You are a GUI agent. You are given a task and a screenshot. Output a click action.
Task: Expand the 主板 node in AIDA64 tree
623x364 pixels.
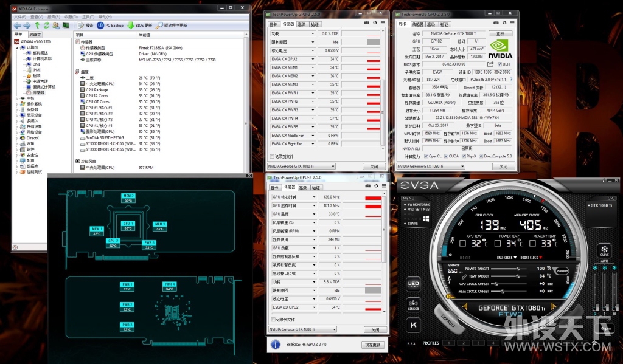pyautogui.click(x=17, y=98)
